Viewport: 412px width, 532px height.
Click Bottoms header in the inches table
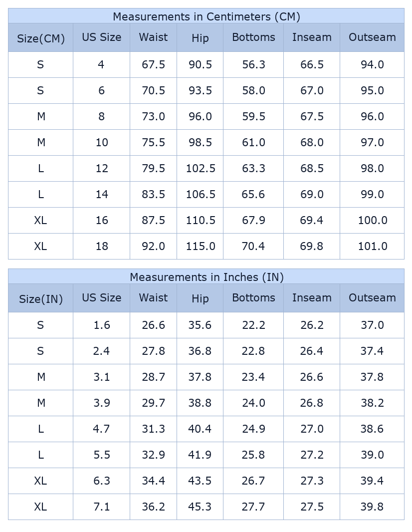[x=253, y=298]
